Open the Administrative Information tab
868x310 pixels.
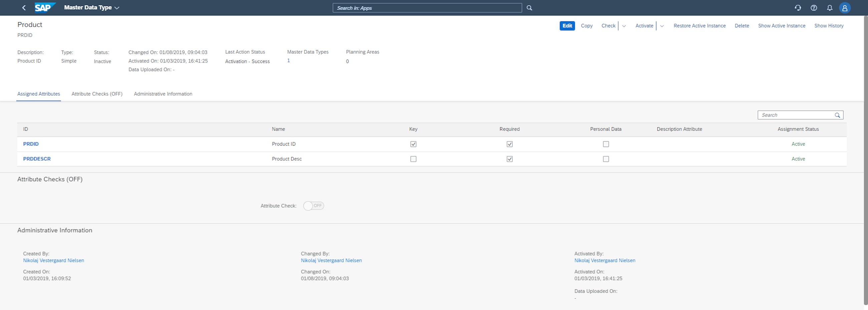[163, 94]
